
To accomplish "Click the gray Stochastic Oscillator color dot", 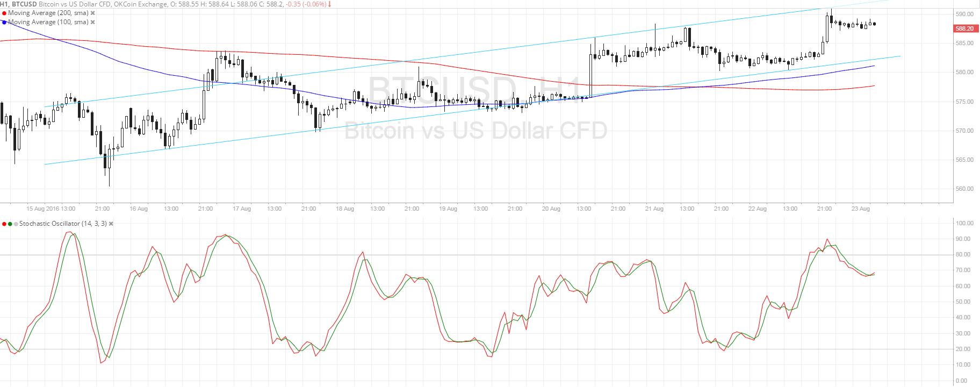I will click(16, 224).
